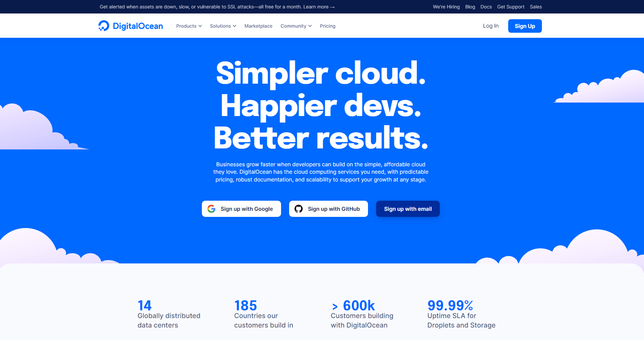
Task: Click "Globally distributed data centers" text
Action: [169, 320]
